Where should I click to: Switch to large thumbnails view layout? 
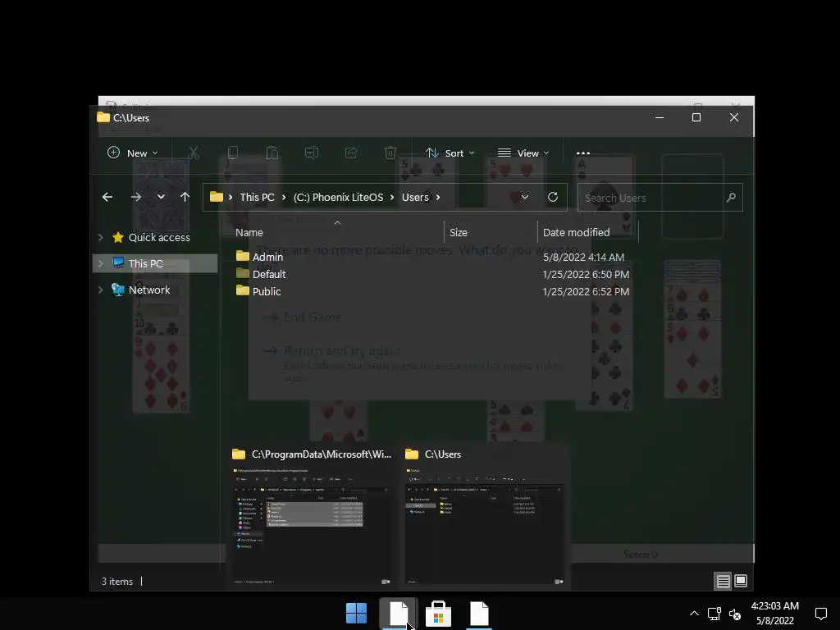click(x=741, y=582)
